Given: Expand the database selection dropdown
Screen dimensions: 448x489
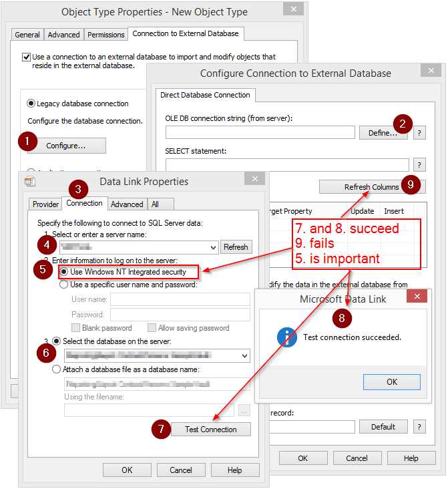Looking at the screenshot, I should [245, 356].
